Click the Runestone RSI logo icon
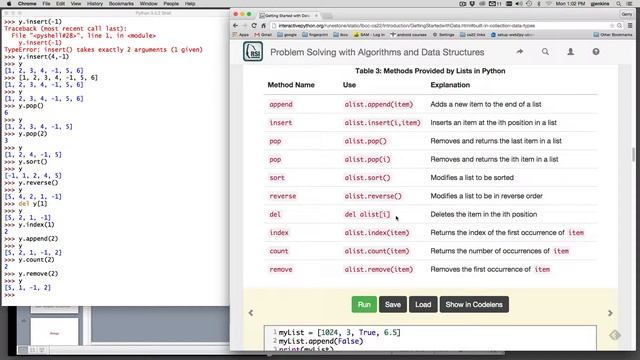 click(253, 52)
